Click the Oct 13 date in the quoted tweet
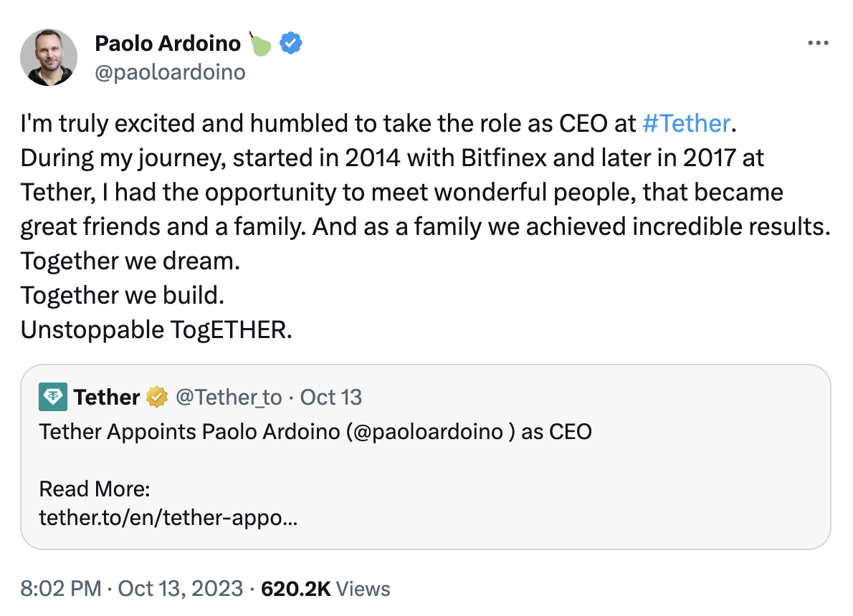Viewport: 853px width, 616px height. click(x=330, y=397)
